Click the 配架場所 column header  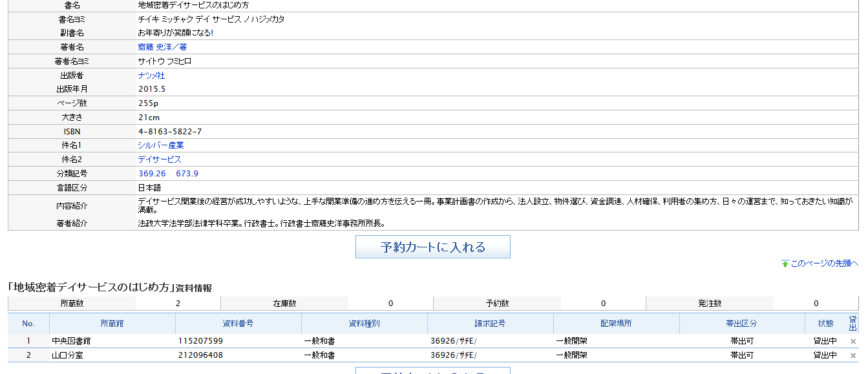(616, 324)
